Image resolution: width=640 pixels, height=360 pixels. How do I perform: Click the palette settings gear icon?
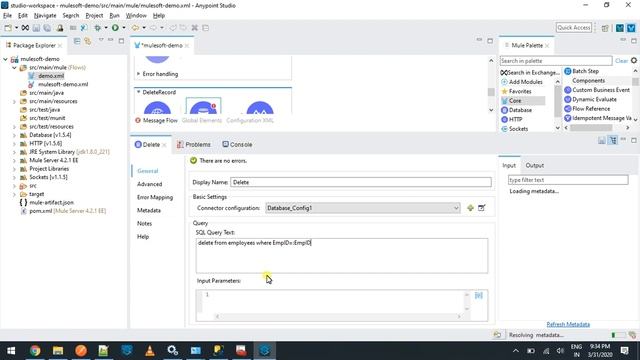pyautogui.click(x=634, y=60)
